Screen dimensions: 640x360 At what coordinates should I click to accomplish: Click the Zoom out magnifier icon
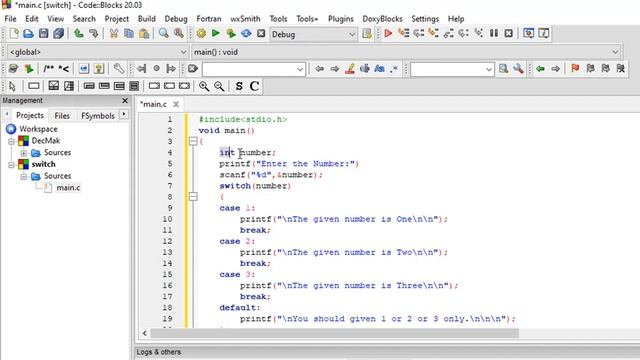click(219, 86)
